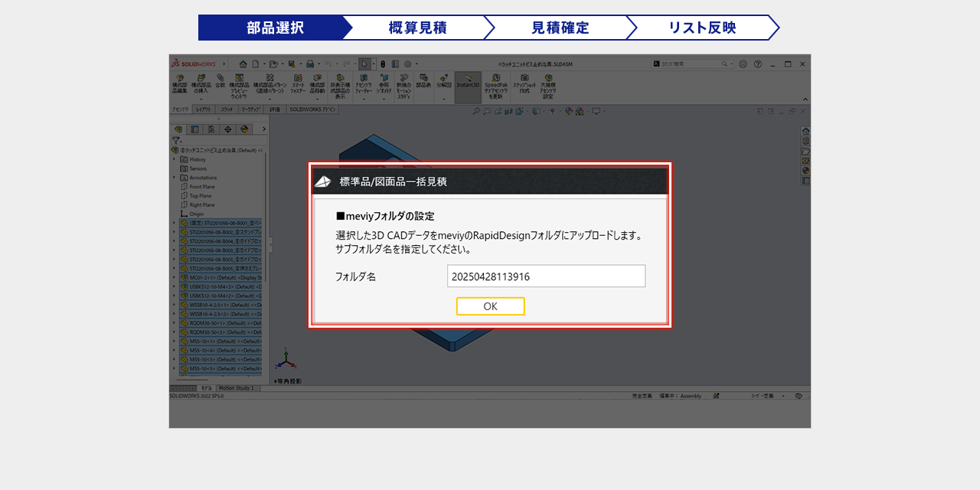Click the 合致 (mate) paperclip icon

click(220, 80)
